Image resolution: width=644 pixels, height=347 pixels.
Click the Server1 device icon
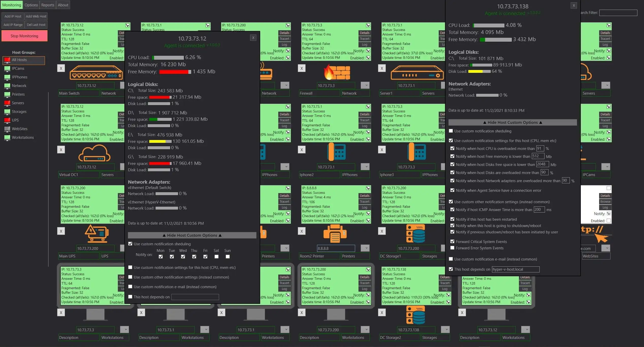point(417,73)
